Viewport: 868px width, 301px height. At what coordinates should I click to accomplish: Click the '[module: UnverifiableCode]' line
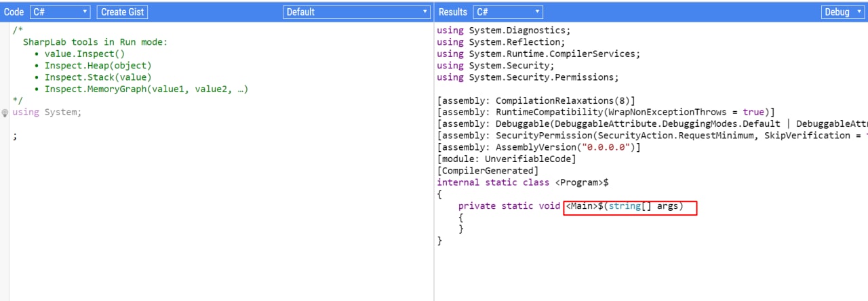click(507, 159)
